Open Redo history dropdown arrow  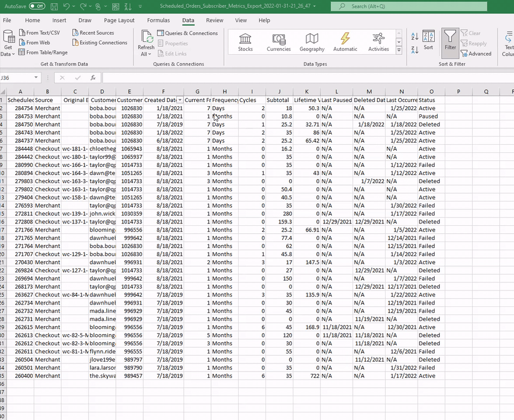click(x=90, y=6)
